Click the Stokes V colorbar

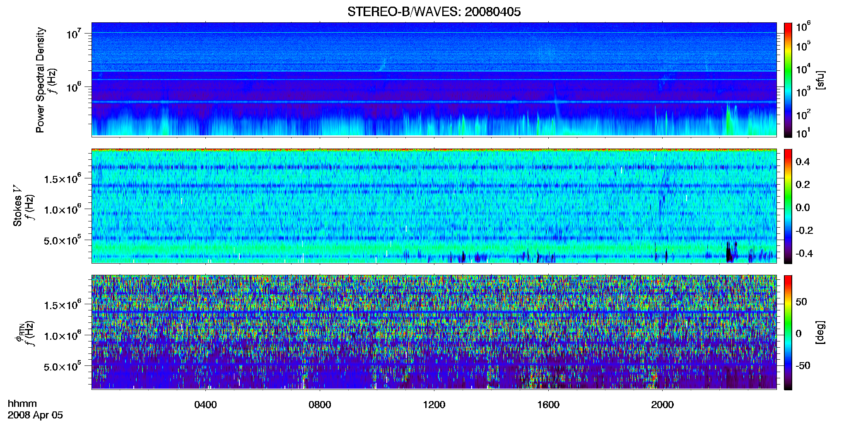(788, 206)
